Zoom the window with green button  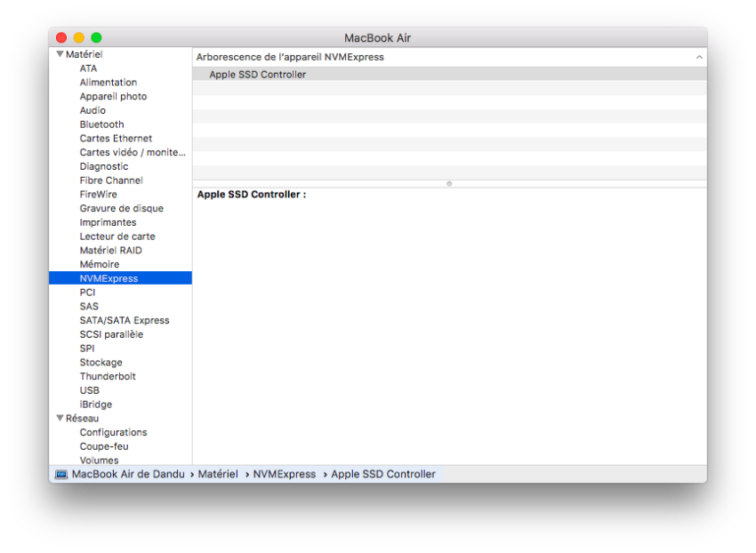(96, 37)
